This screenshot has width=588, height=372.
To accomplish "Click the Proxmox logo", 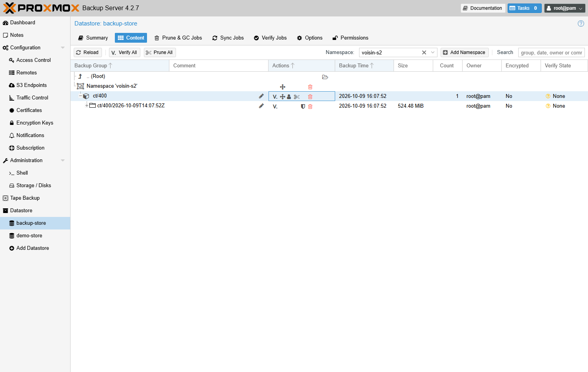I will [41, 8].
